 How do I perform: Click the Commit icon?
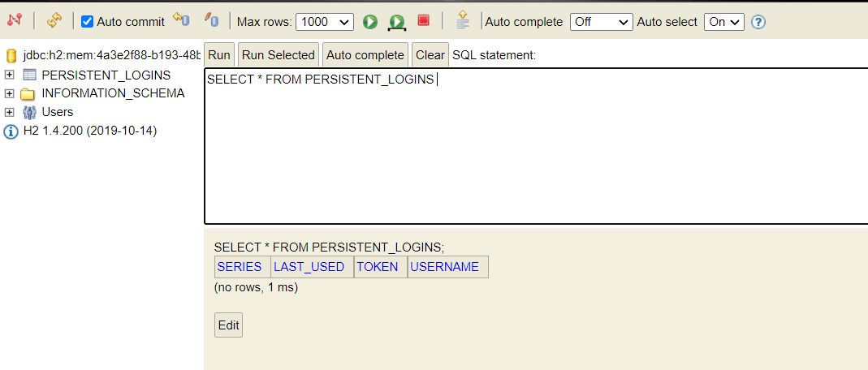pyautogui.click(x=211, y=20)
